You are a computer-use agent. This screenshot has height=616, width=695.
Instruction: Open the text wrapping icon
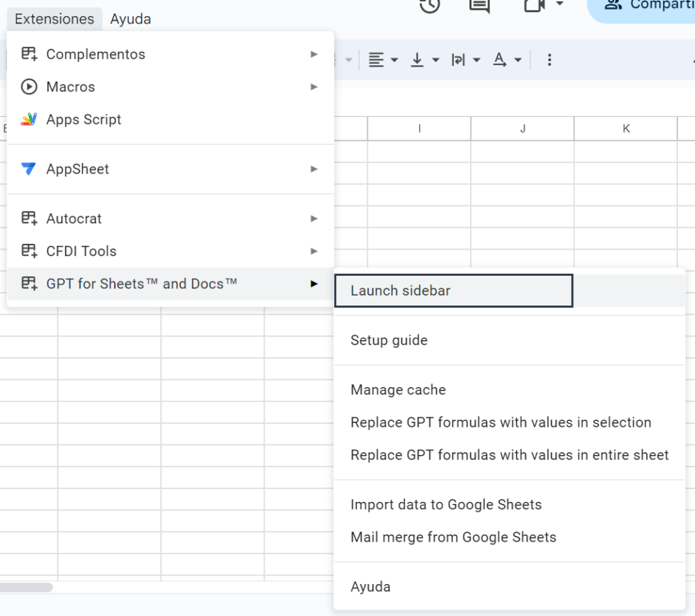460,60
